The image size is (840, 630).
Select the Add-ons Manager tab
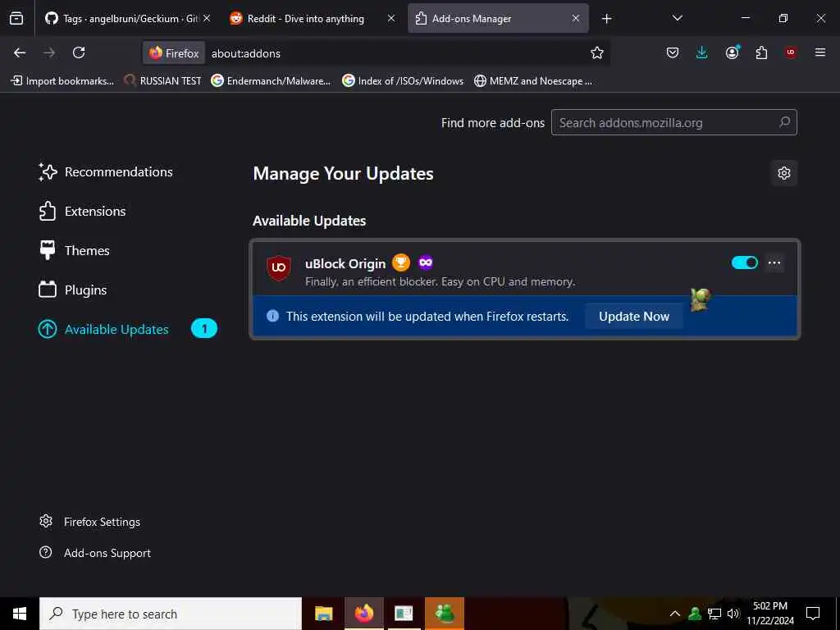pyautogui.click(x=498, y=18)
